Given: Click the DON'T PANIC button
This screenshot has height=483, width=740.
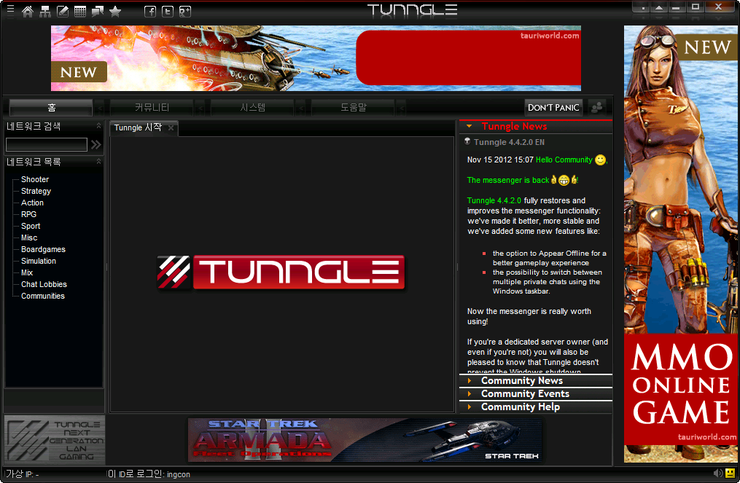Looking at the screenshot, I should tap(554, 107).
